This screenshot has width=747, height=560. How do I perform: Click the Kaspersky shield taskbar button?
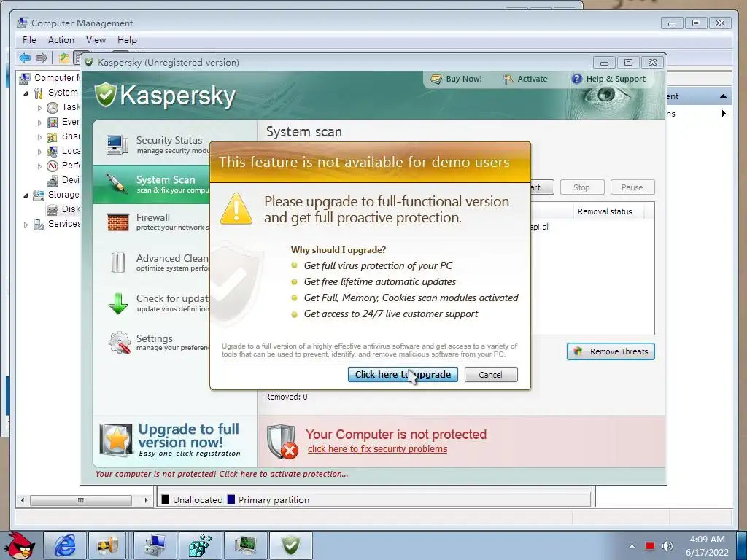(x=290, y=545)
